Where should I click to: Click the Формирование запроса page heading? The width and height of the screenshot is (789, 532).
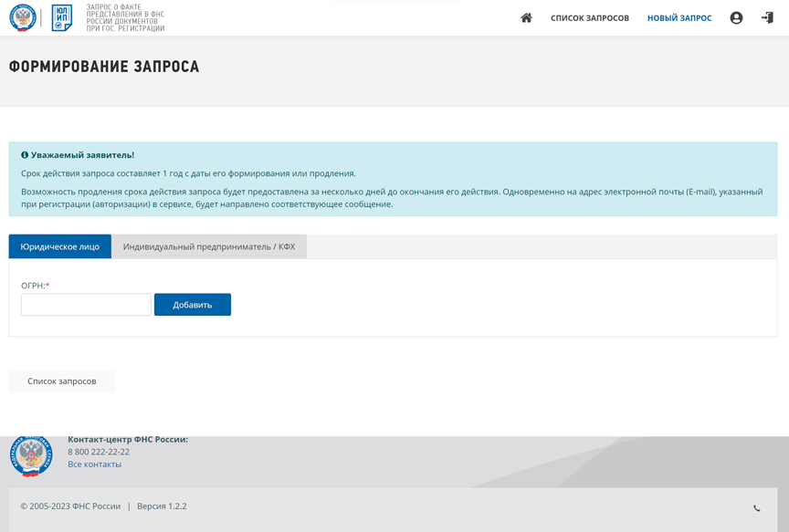pos(104,67)
